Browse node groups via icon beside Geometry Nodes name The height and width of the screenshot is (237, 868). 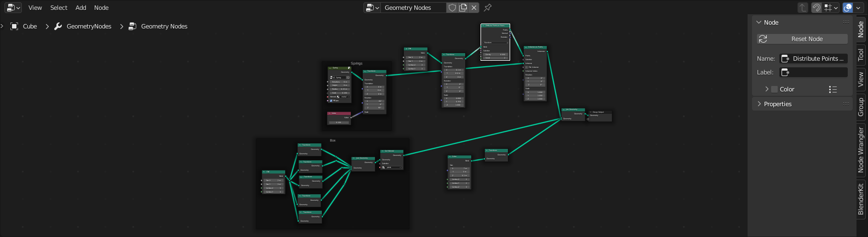tap(372, 8)
